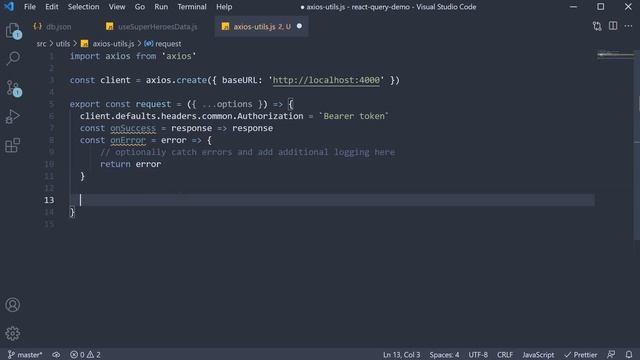Open Changes compare icon in editor toolbar
The height and width of the screenshot is (360, 640).
tap(597, 26)
